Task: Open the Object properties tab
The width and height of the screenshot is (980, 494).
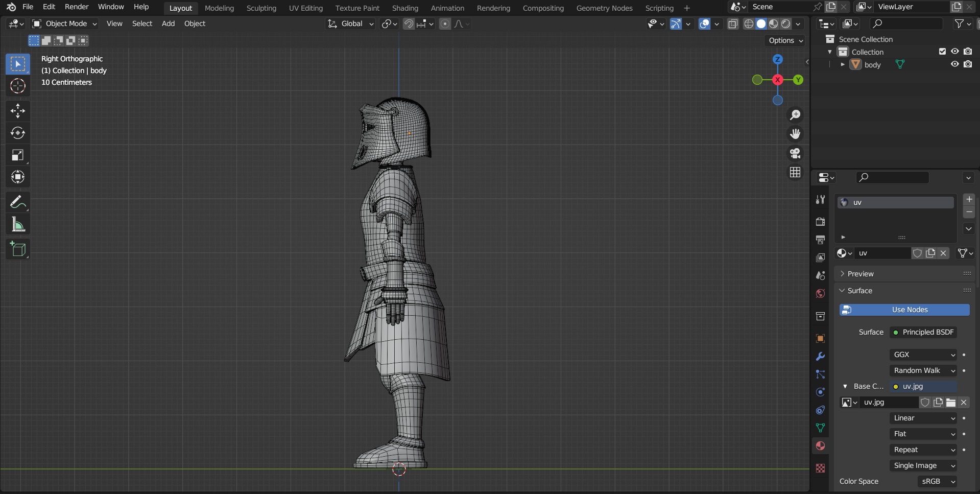Action: [821, 338]
